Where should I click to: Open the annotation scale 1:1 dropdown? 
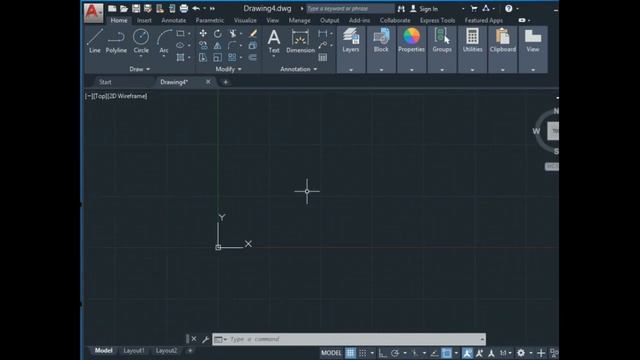point(506,353)
